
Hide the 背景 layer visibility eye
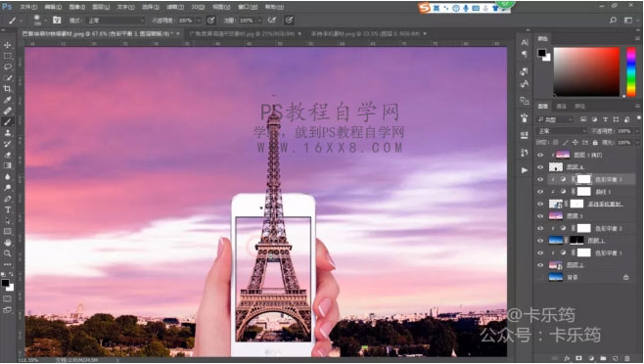tap(540, 277)
